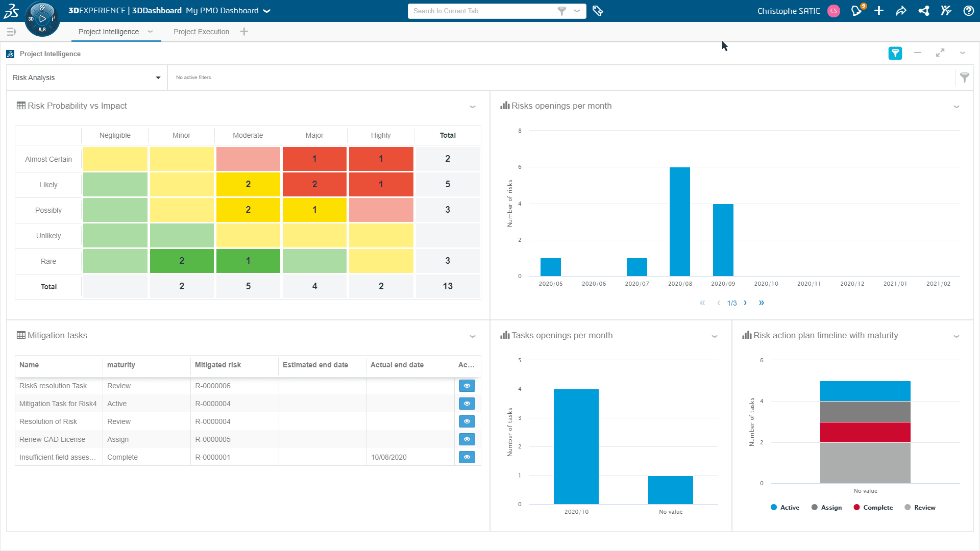The width and height of the screenshot is (980, 551).
Task: Expand Risk Probability vs Impact chevron menu
Action: click(x=472, y=107)
